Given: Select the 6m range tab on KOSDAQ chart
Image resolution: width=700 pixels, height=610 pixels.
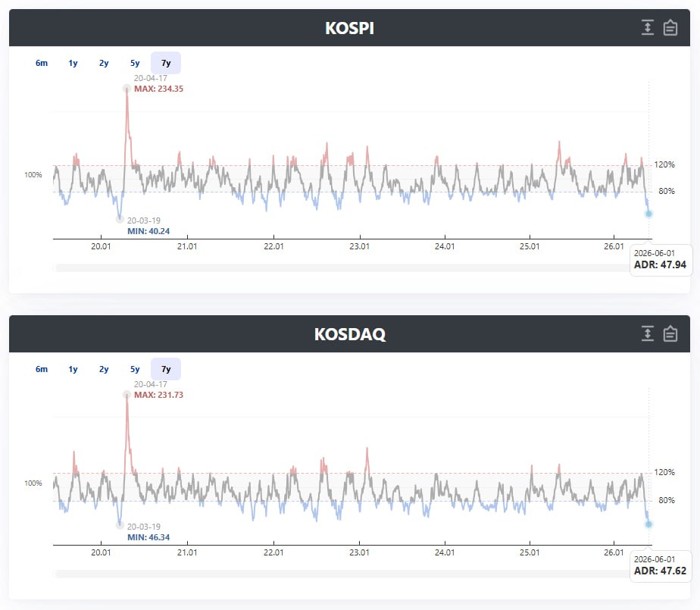Looking at the screenshot, I should (x=42, y=369).
